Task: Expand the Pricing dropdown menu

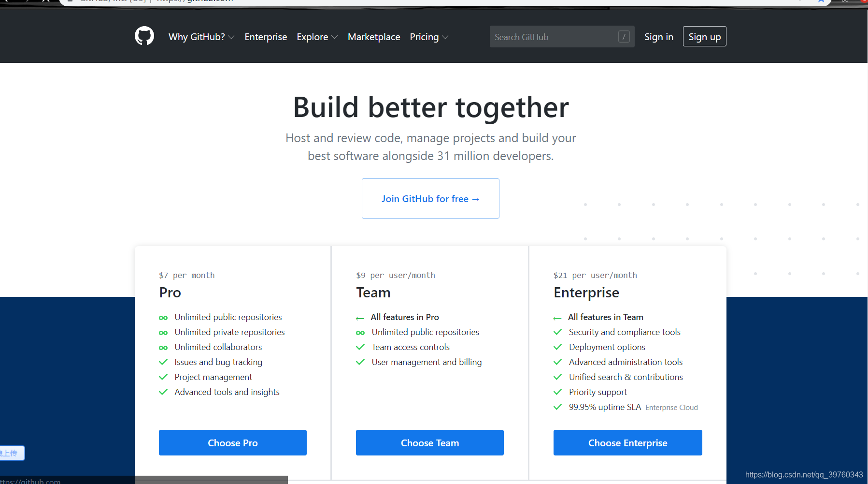Action: pos(429,37)
